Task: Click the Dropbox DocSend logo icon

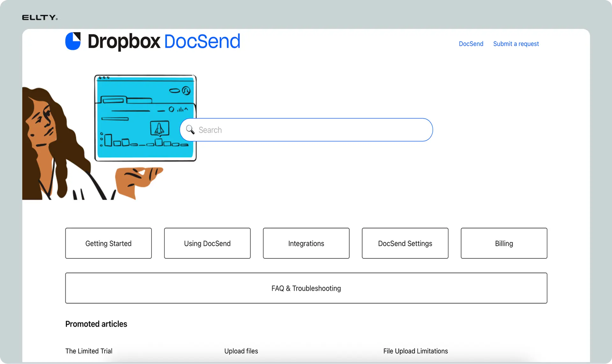Action: point(73,41)
